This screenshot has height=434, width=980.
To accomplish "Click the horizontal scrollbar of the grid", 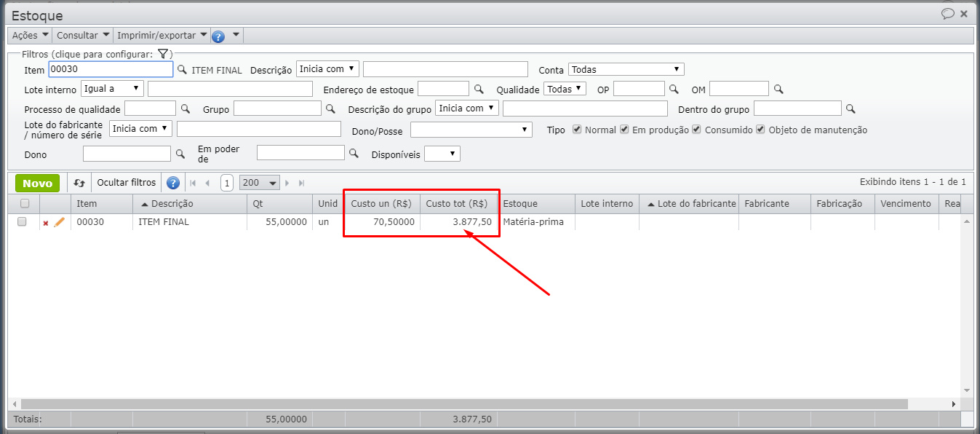I will point(464,403).
